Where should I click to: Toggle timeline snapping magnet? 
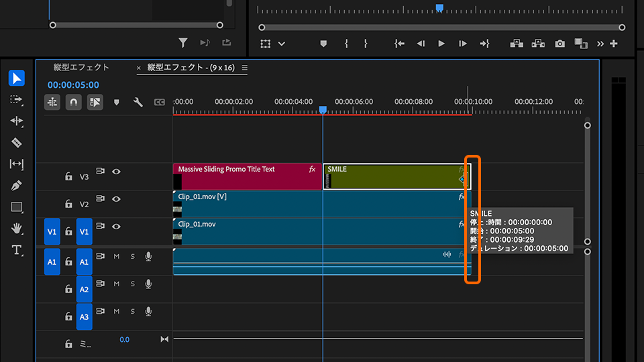(74, 103)
